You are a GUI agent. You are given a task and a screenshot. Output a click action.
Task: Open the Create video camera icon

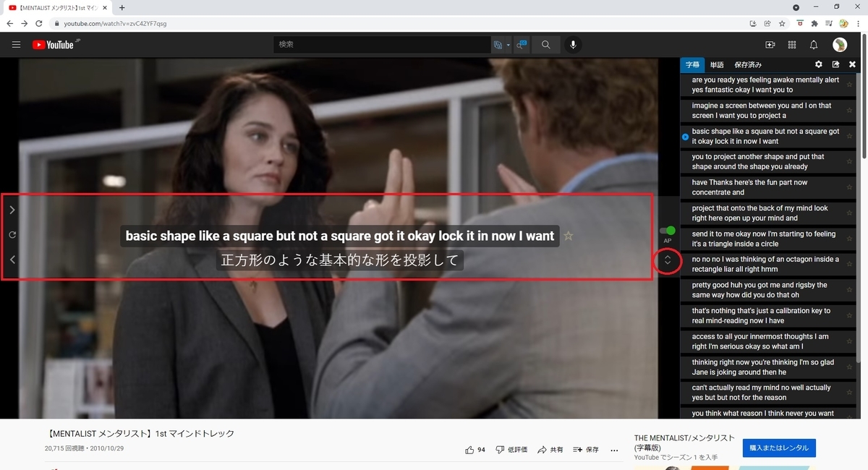point(770,45)
